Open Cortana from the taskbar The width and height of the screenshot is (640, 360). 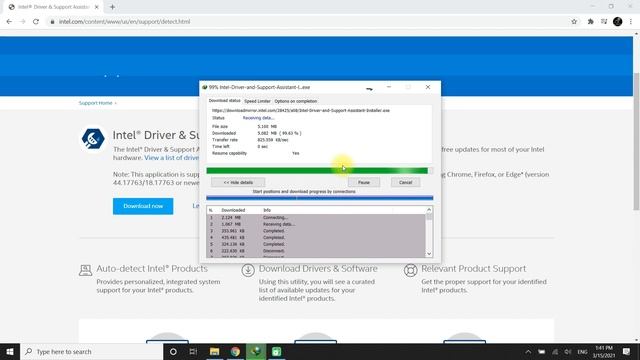click(x=173, y=351)
